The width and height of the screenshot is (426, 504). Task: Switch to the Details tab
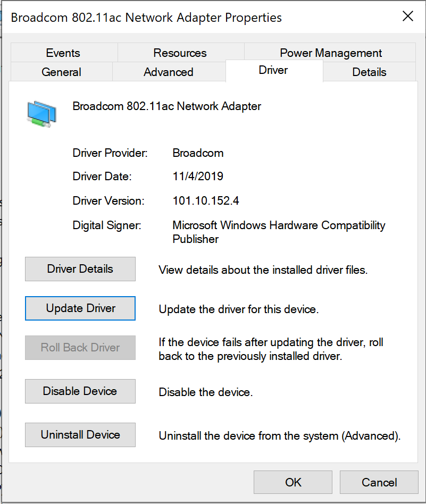click(x=369, y=72)
